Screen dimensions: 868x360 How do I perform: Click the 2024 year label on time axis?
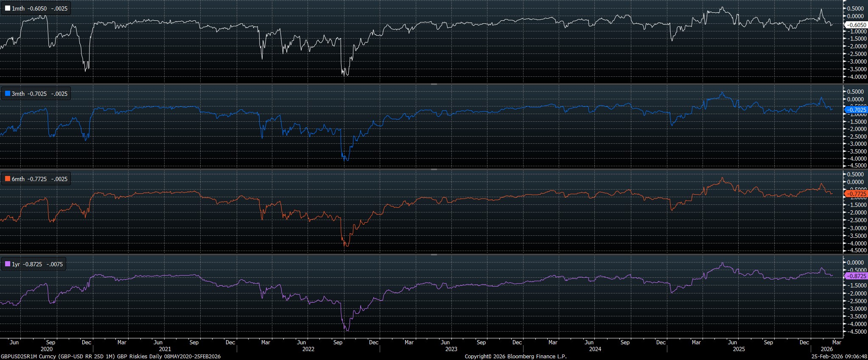[595, 349]
